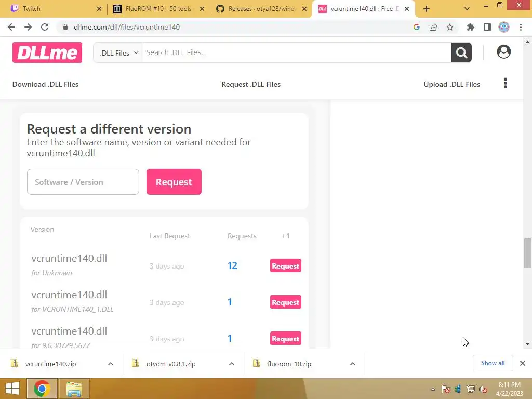The width and height of the screenshot is (532, 399).
Task: Click the 12 requests count
Action: click(x=232, y=265)
